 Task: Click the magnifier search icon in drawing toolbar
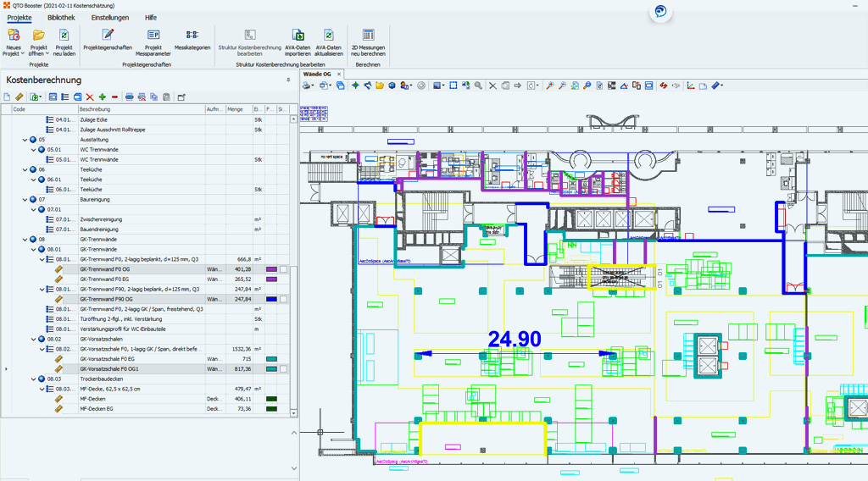point(478,86)
